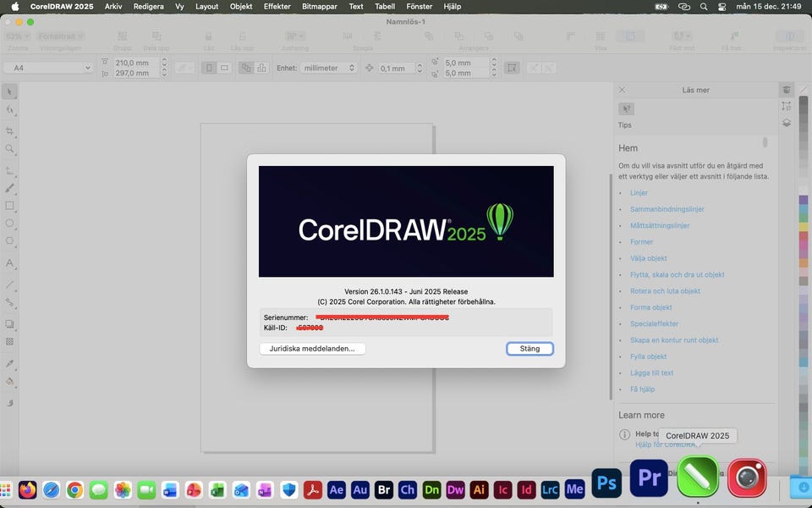Toggle the treat-all-objects-as-filled button
The image size is (812, 508).
click(x=512, y=68)
